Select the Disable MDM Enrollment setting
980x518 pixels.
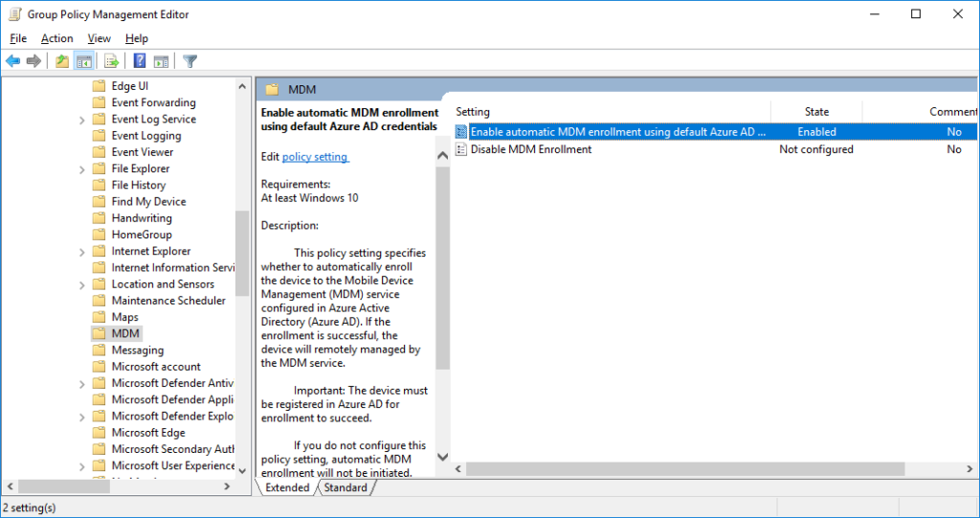tap(530, 149)
